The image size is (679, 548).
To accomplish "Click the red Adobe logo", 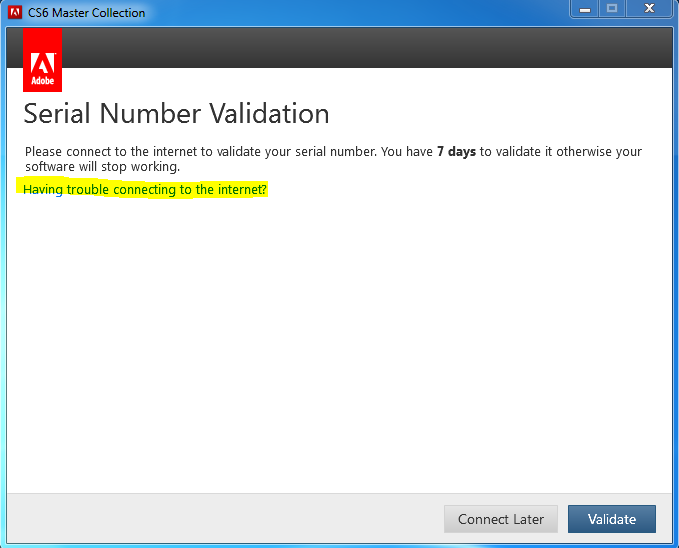I will tap(42, 60).
